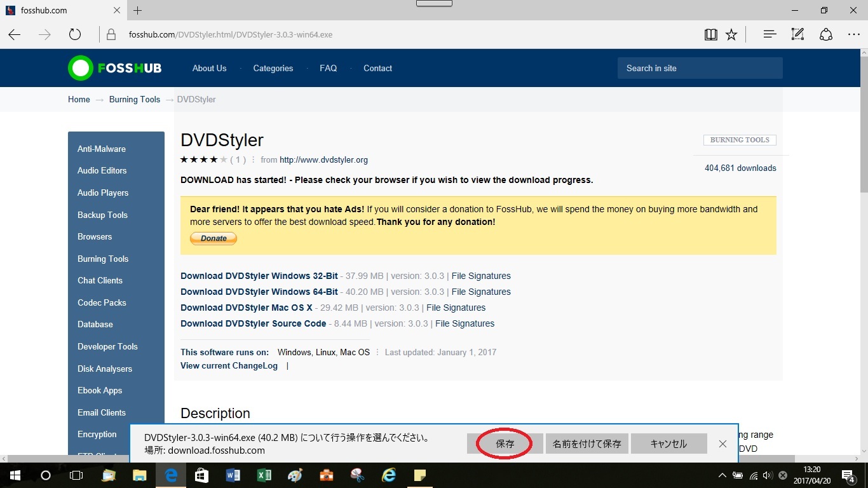This screenshot has height=488, width=868.
Task: Click BURNING TOOLS tag badge
Action: click(x=740, y=140)
